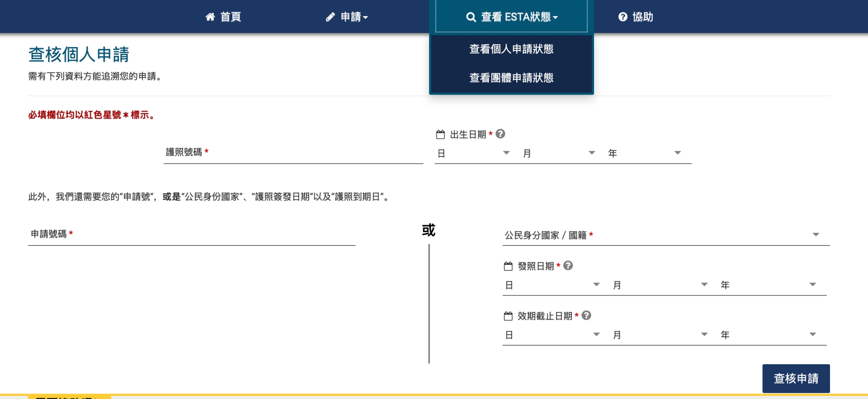
Task: Open the 協助 menu item
Action: [636, 17]
